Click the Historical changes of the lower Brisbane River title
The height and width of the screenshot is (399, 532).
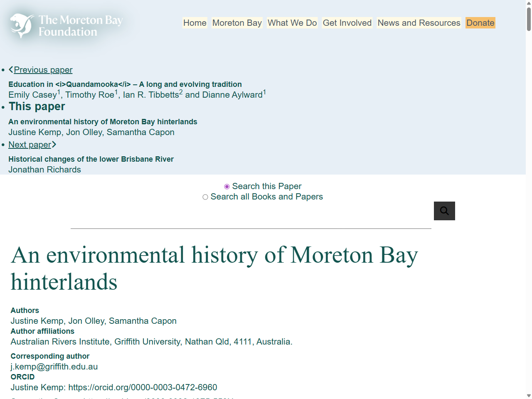pyautogui.click(x=91, y=159)
